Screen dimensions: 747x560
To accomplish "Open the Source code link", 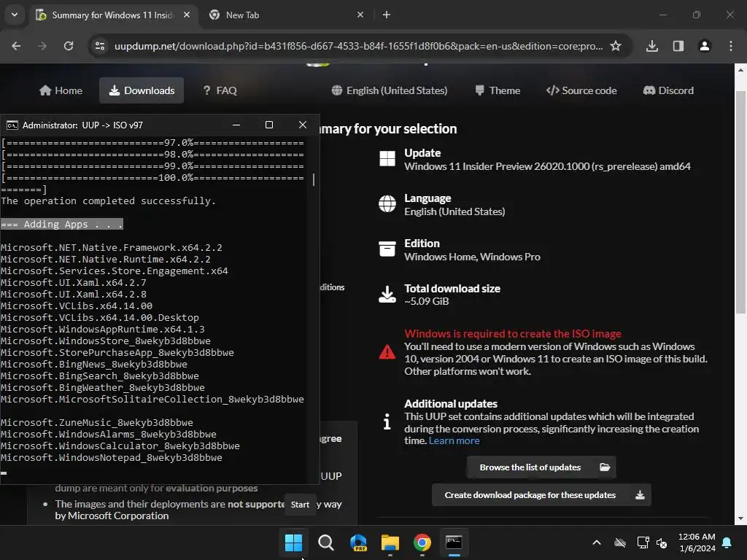I will [x=581, y=90].
